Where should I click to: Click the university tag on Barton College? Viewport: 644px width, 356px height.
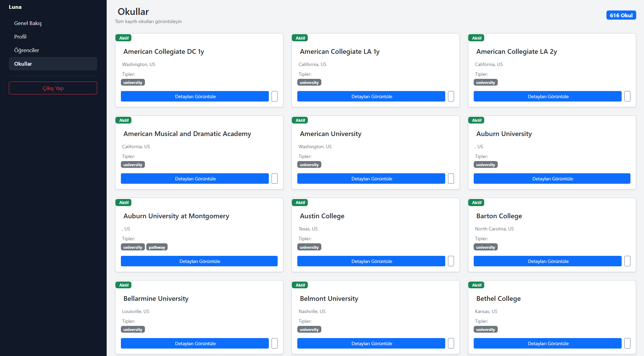[486, 247]
